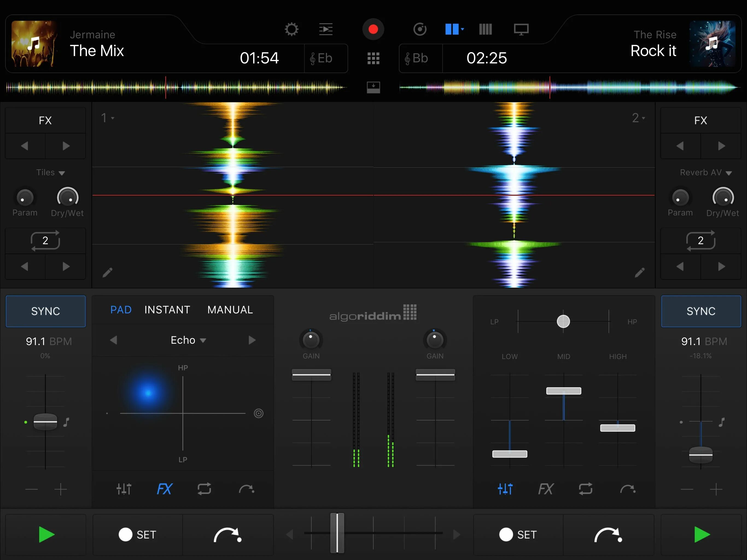Click the left waveform edit pencil icon
The height and width of the screenshot is (560, 747).
[107, 272]
